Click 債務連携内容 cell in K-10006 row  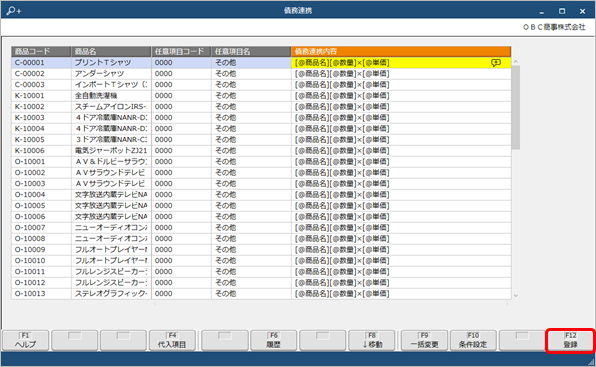(401, 151)
